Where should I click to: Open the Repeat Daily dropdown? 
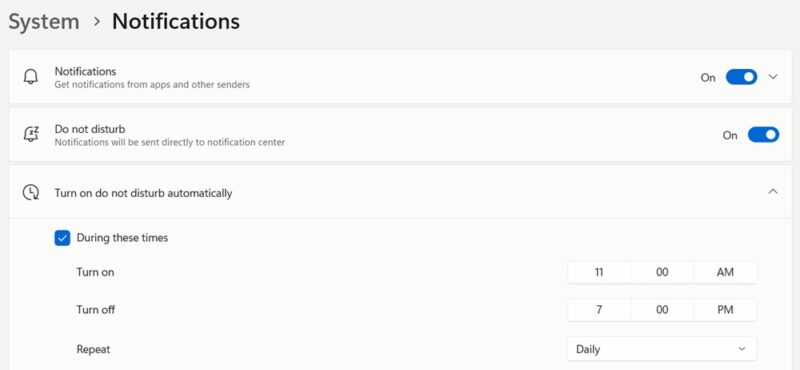pos(662,349)
